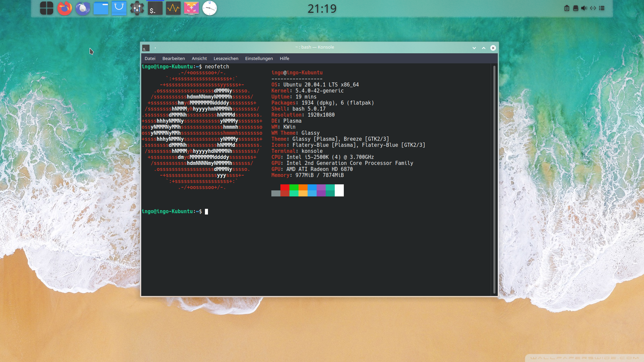This screenshot has width=644, height=362.
Task: Open the blue file manager folder icon
Action: [x=101, y=8]
